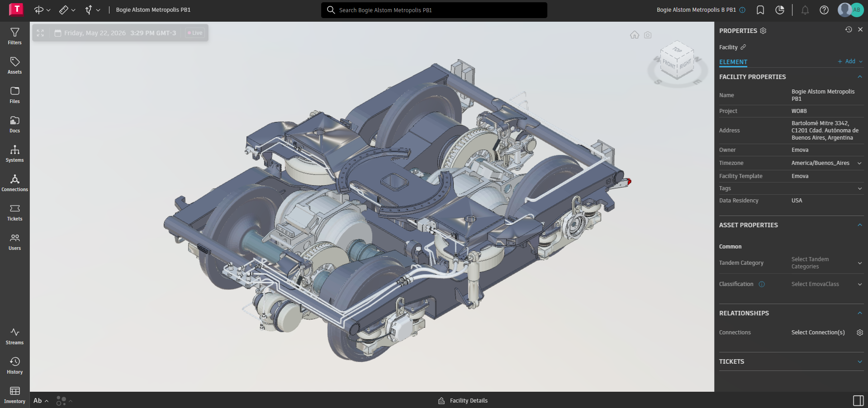Click the Bogie Alstom Metropolis PB1 title
Image resolution: width=868 pixels, height=408 pixels.
[153, 10]
